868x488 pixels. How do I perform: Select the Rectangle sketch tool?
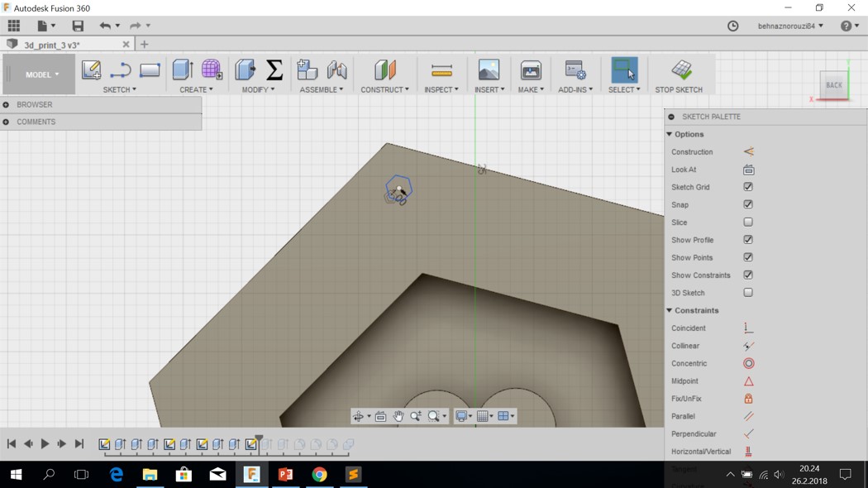150,70
